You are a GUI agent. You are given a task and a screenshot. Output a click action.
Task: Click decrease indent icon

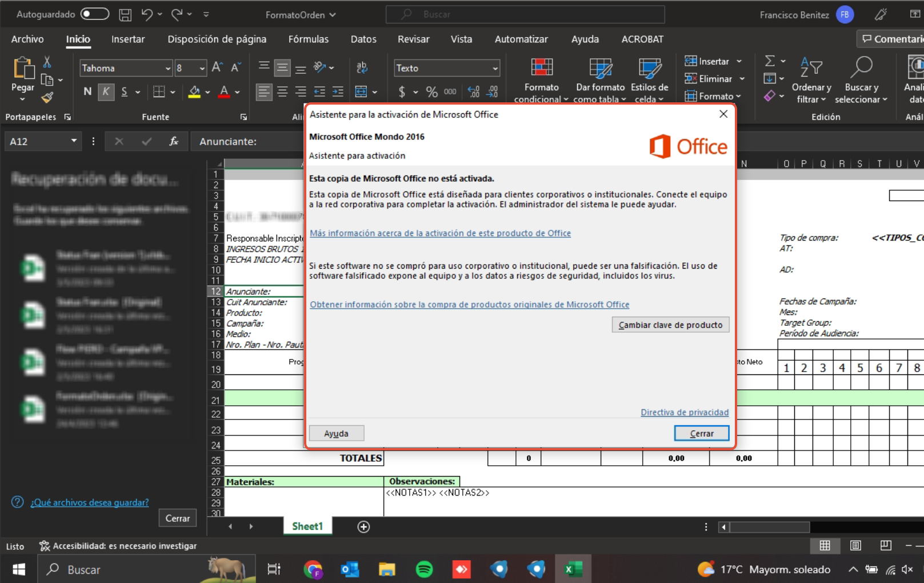(319, 91)
